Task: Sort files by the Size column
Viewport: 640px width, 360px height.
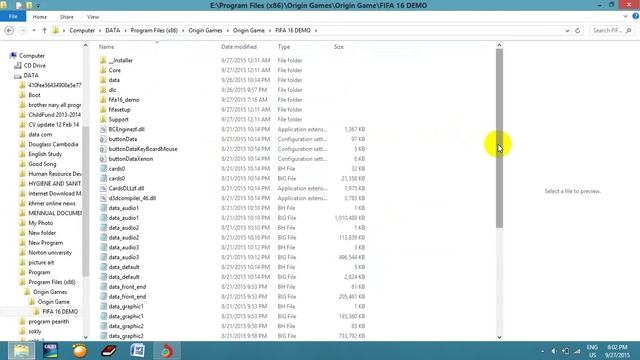Action: pos(338,47)
